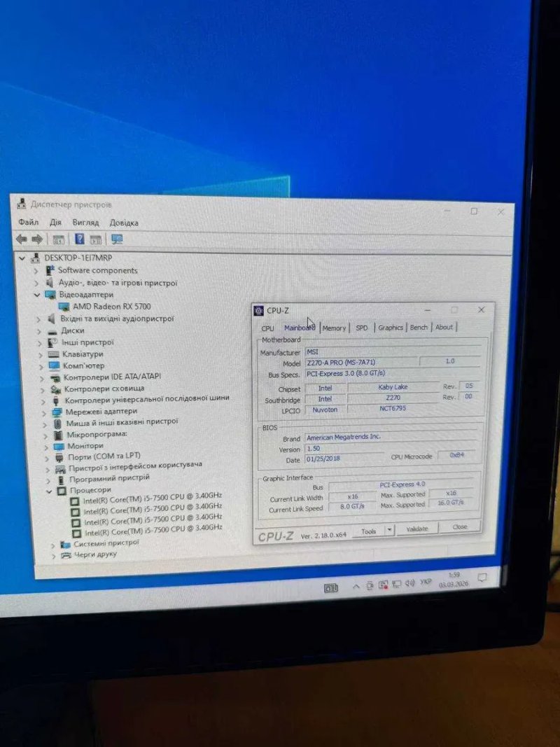Screen dimensions: 560x747
Task: Switch to the Memory tab in CPU-Z
Action: coord(335,328)
